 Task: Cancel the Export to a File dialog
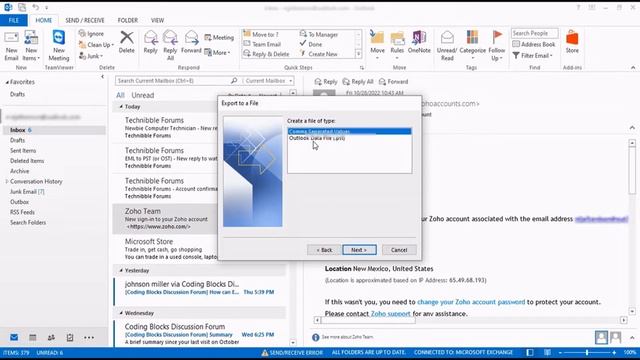tap(399, 250)
